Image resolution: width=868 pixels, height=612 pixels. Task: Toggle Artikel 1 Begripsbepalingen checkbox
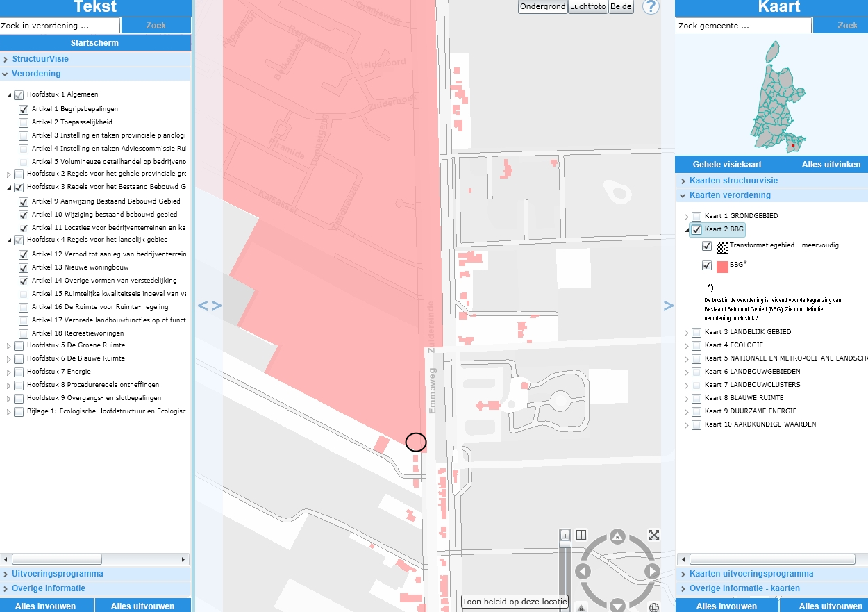point(24,109)
